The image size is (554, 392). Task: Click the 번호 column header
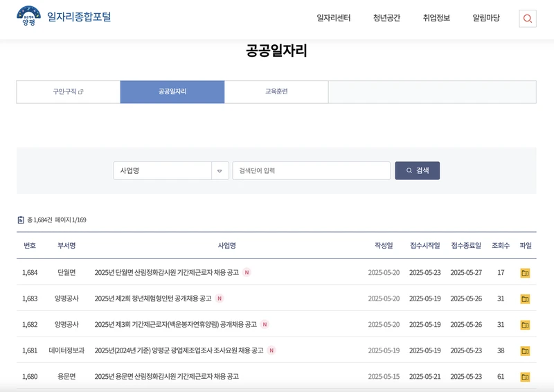click(30, 246)
